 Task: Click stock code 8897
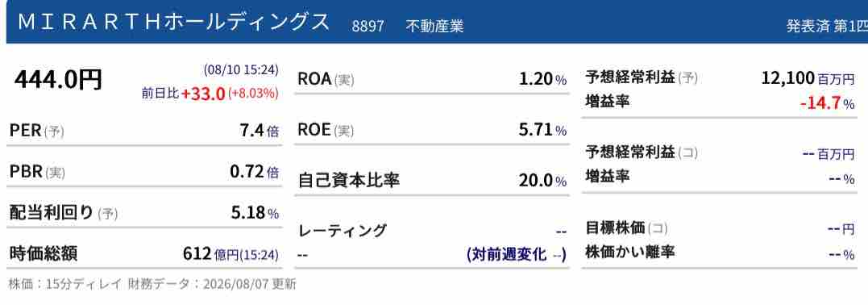368,26
